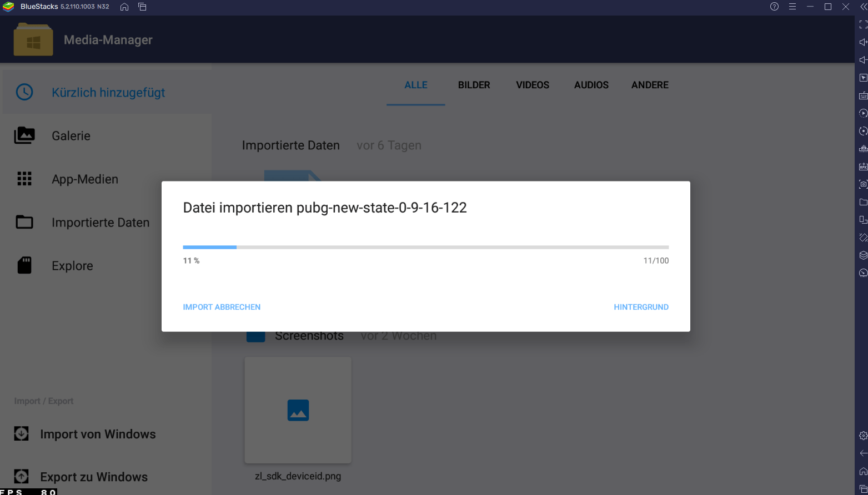The width and height of the screenshot is (868, 495).
Task: Open the BlueStacks hamburger menu
Action: (792, 7)
